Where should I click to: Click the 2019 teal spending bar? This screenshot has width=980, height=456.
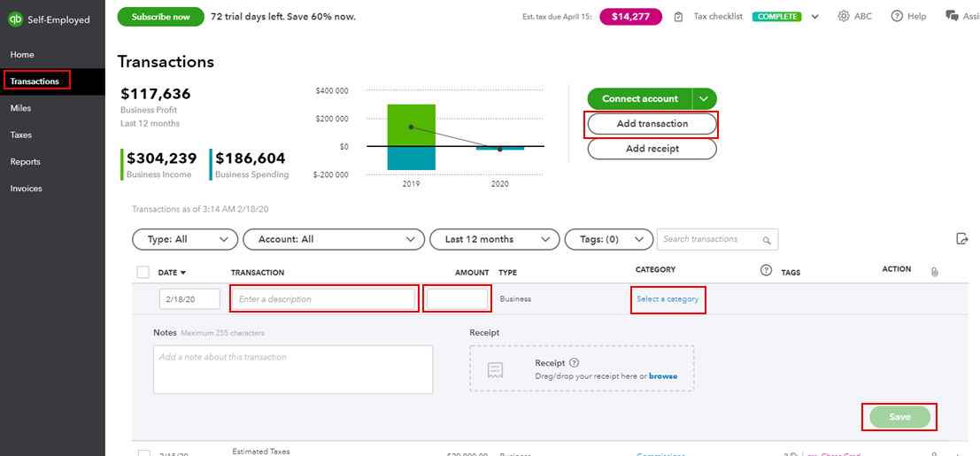412,158
